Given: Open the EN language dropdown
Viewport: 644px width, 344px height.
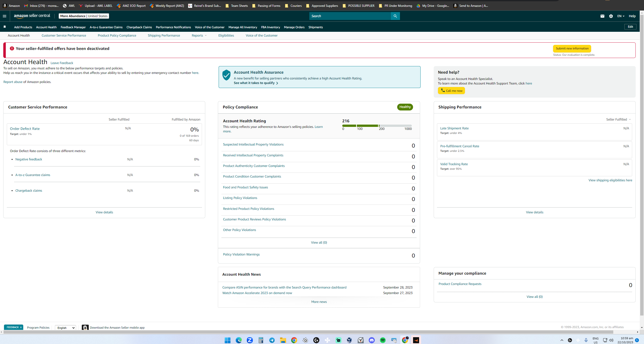Looking at the screenshot, I should (x=621, y=16).
